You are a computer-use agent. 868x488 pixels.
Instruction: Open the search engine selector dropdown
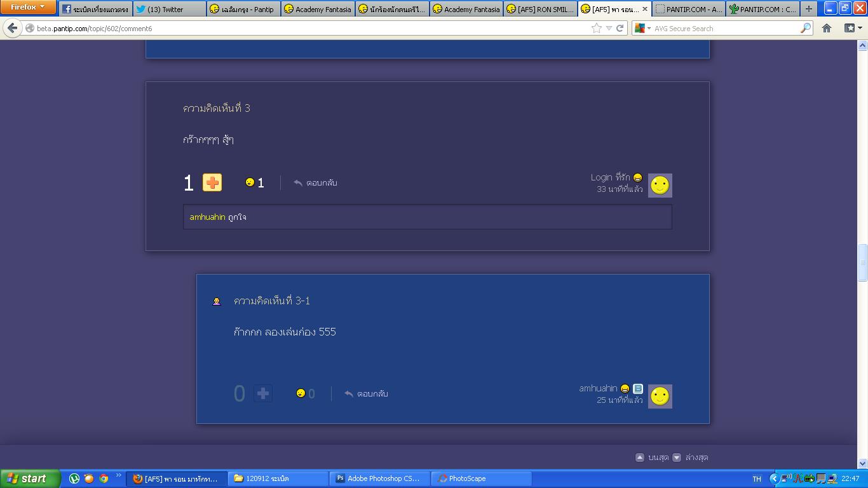(x=642, y=28)
